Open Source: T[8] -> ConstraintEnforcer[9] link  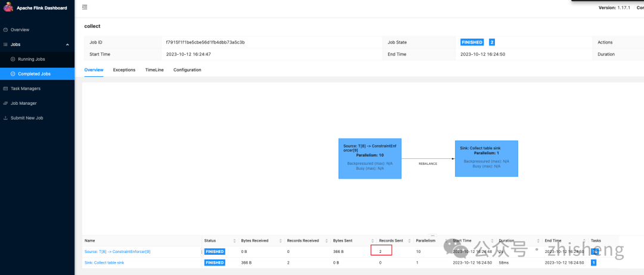pos(117,252)
